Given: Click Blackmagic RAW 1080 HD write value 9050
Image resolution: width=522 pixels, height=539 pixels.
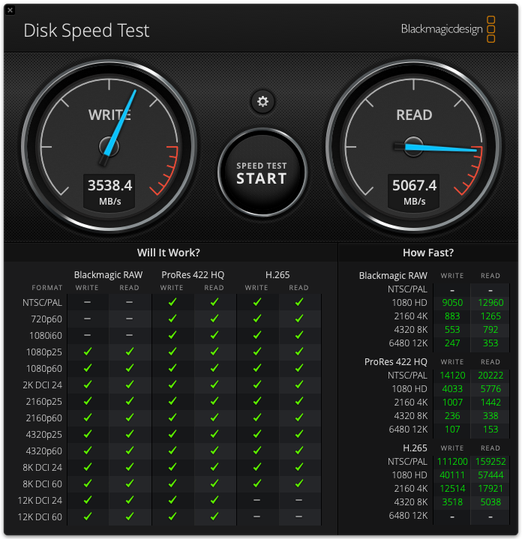Looking at the screenshot, I should 452,302.
